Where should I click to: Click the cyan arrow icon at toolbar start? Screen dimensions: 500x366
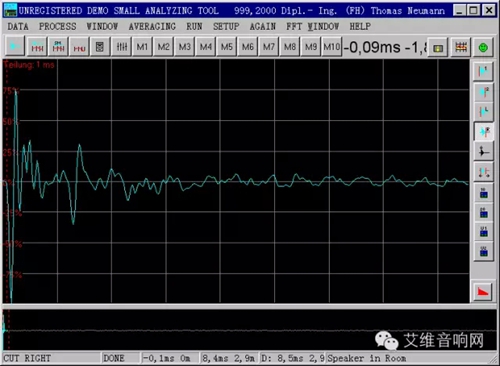click(x=15, y=46)
